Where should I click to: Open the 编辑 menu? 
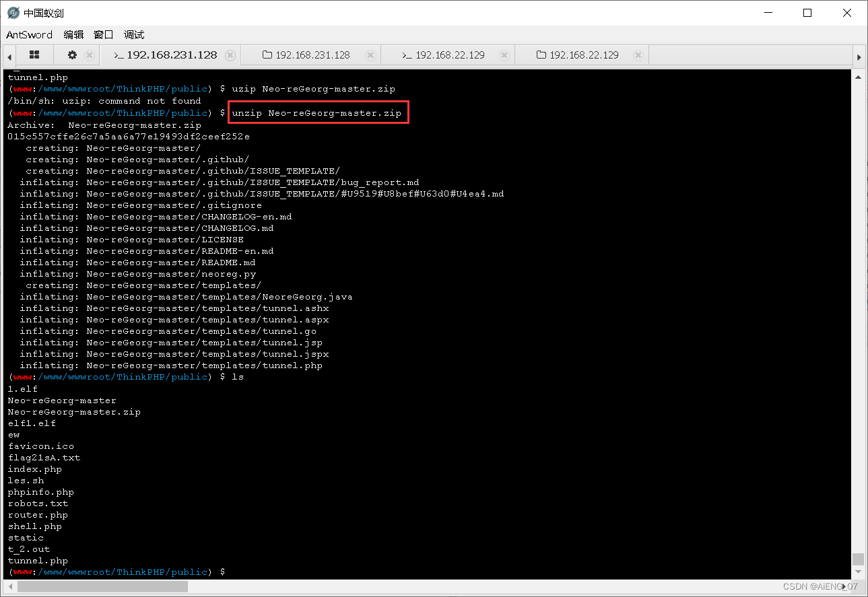[73, 35]
